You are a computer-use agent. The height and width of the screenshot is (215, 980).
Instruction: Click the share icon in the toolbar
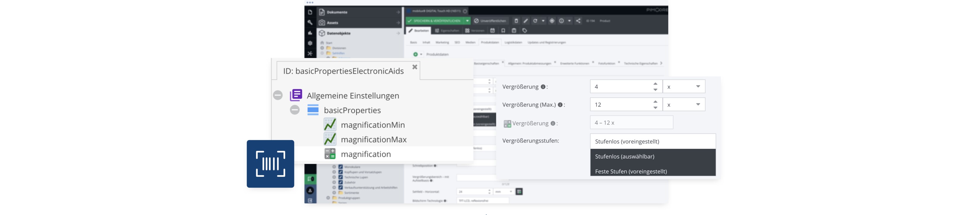(x=578, y=21)
